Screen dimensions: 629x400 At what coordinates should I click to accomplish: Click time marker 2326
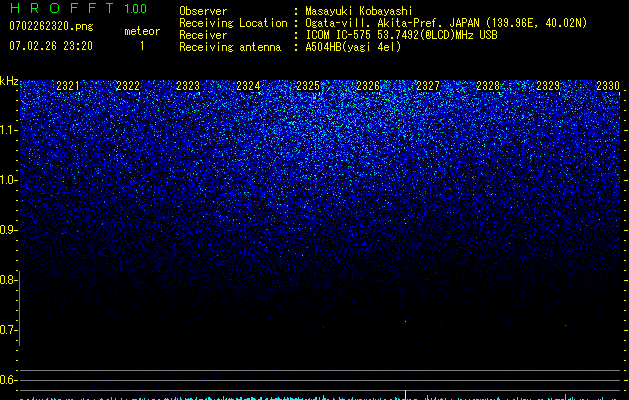coord(368,86)
